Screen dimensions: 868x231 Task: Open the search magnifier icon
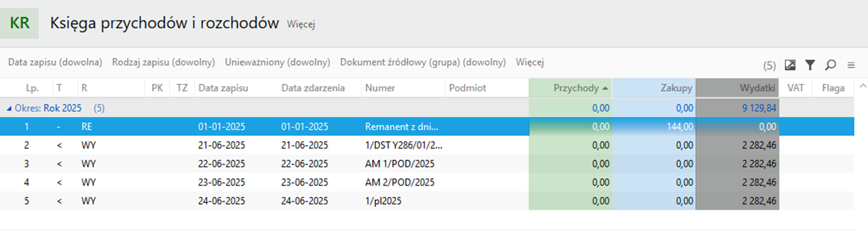(x=830, y=65)
